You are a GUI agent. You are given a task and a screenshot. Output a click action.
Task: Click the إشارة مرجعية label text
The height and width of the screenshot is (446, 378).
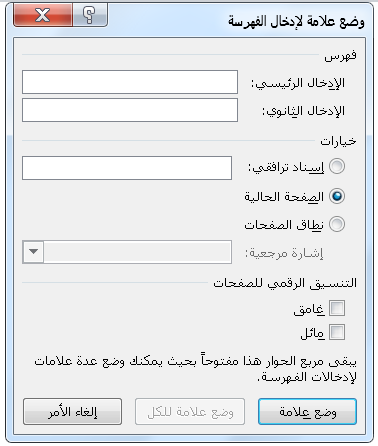click(284, 253)
